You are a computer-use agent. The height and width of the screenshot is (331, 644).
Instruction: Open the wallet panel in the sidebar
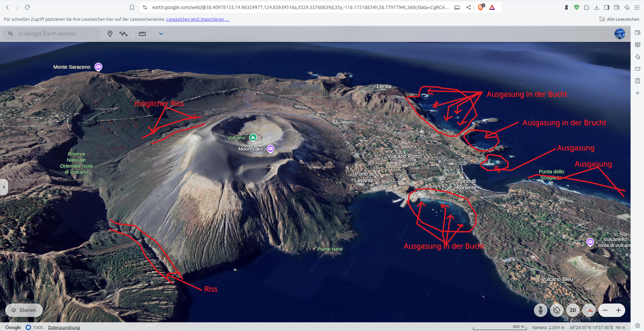(638, 33)
